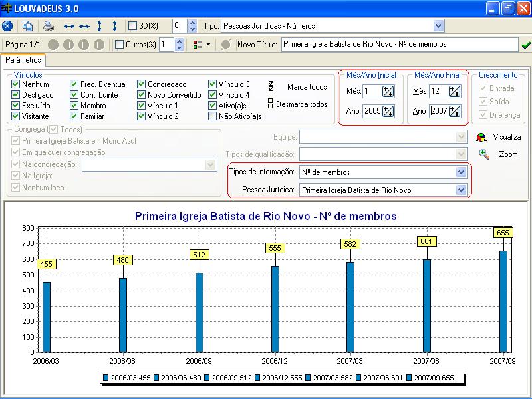The height and width of the screenshot is (399, 532).
Task: Click the 2006/03 455 legend swatch
Action: (x=106, y=378)
